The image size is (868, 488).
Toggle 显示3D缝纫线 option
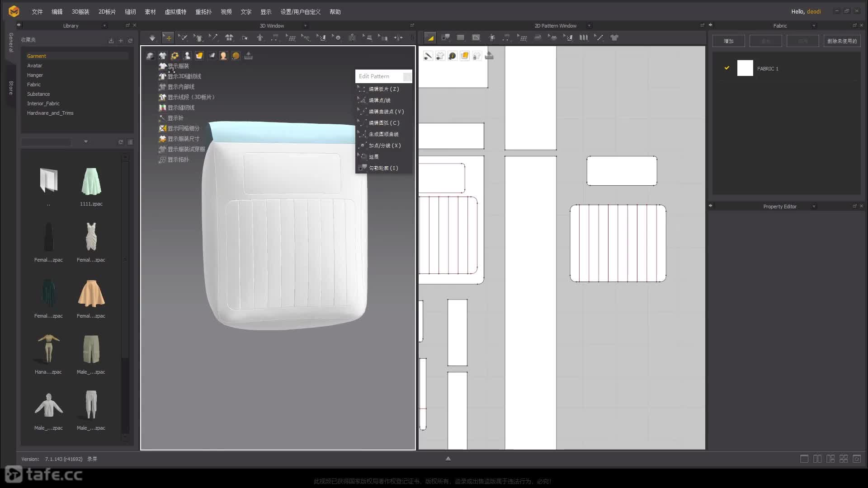coord(180,76)
